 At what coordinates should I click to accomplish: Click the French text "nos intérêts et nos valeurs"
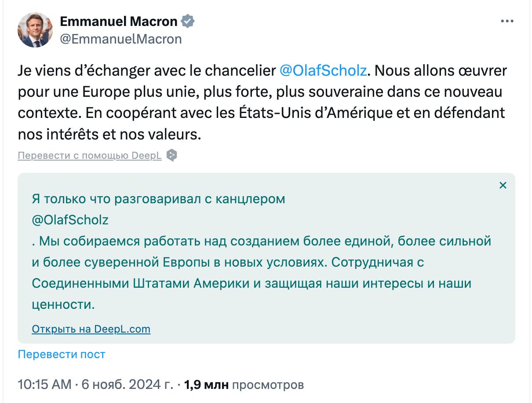point(109,134)
